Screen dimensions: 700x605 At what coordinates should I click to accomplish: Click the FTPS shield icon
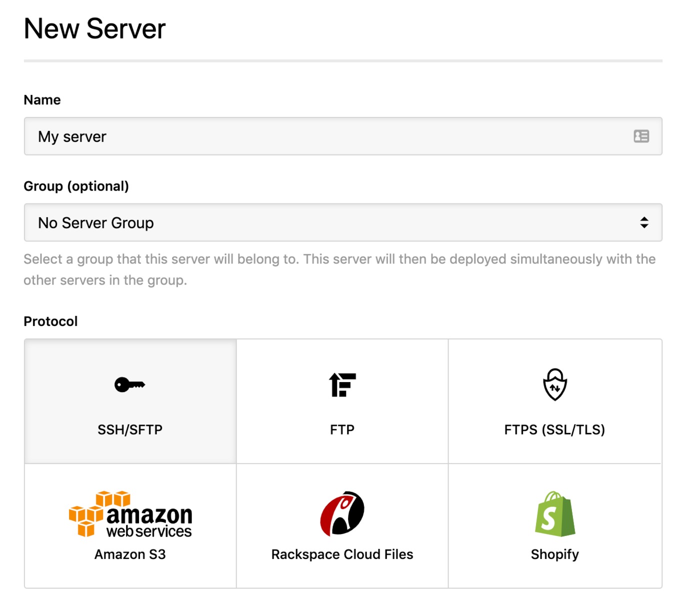coord(555,384)
